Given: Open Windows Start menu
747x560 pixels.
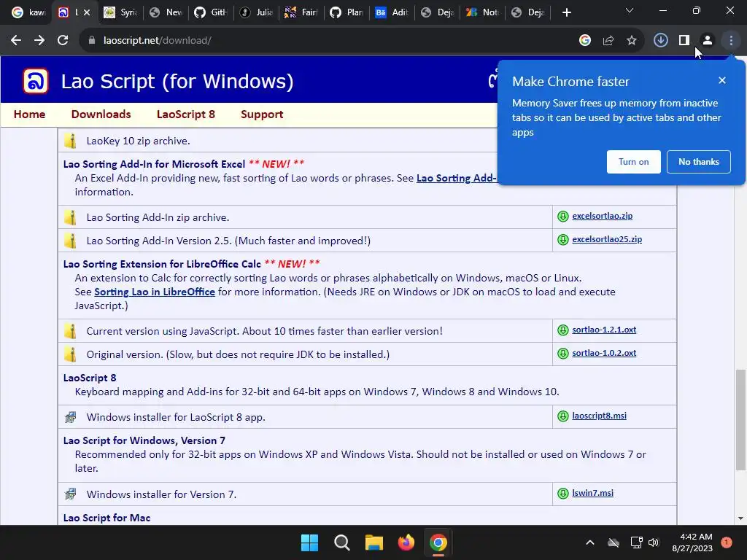Looking at the screenshot, I should point(309,542).
